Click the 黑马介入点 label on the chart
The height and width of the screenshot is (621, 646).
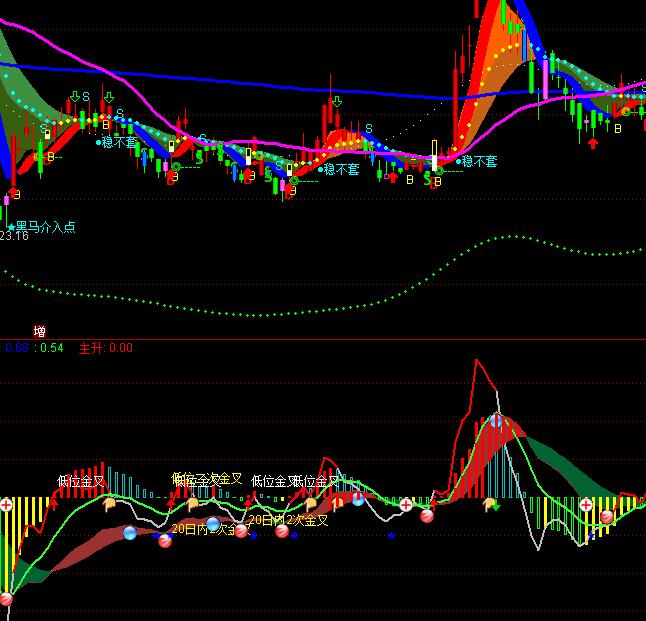point(44,227)
